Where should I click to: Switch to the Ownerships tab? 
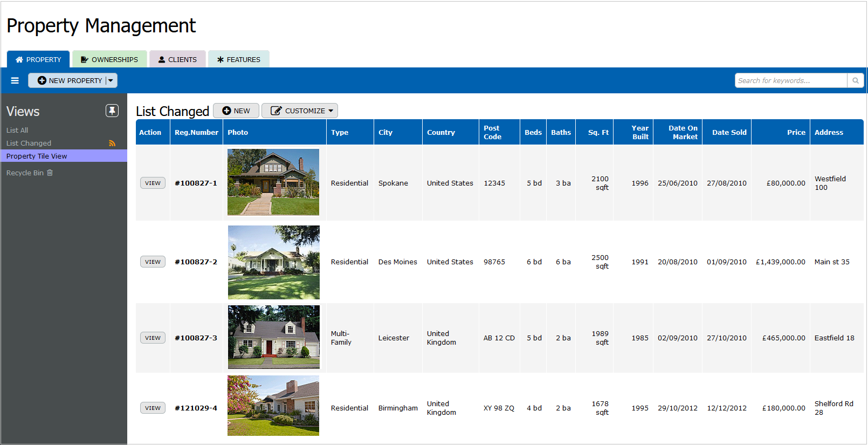[x=109, y=59]
